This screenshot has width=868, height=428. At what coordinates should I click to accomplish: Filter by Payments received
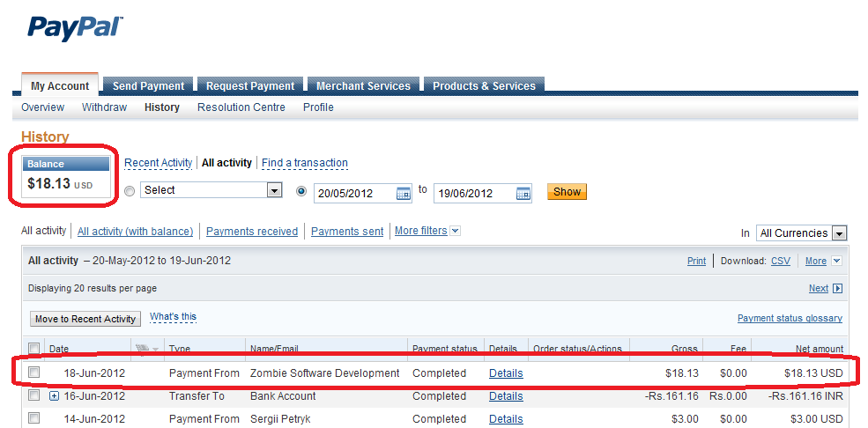[252, 232]
